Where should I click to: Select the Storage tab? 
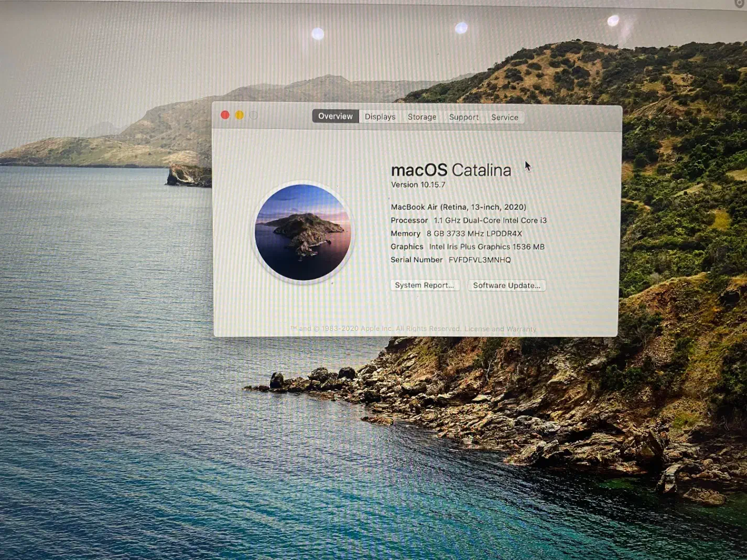[422, 117]
